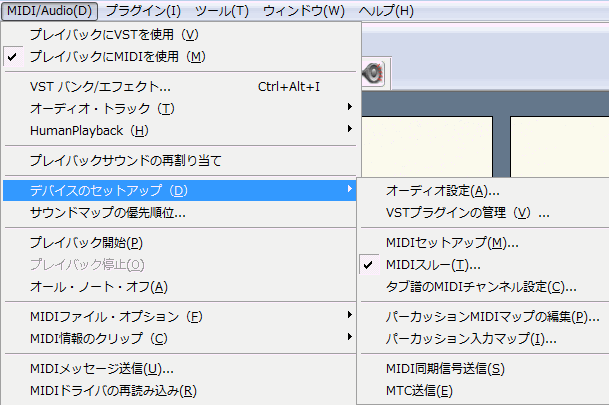Screen dimensions: 609x405
Task: Open the ツール(T) menu
Action: coord(222,10)
